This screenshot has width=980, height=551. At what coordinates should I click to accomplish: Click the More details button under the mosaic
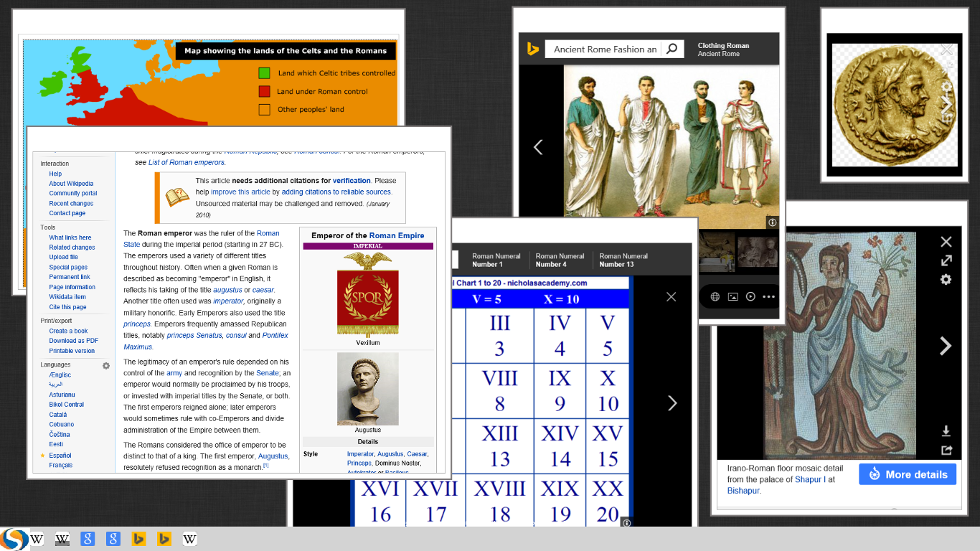click(x=908, y=474)
